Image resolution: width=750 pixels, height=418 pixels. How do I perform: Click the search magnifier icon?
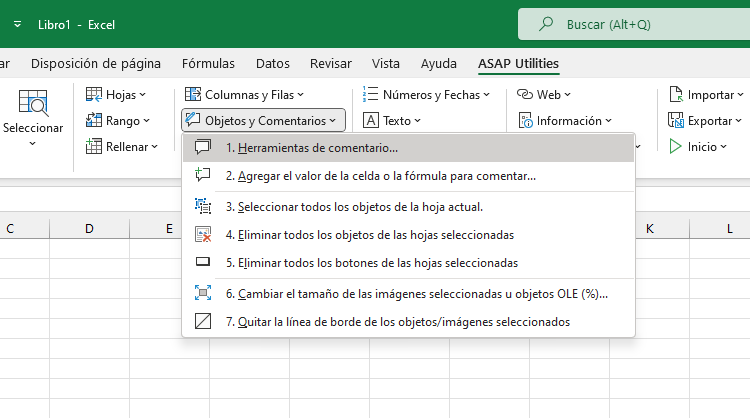click(545, 24)
